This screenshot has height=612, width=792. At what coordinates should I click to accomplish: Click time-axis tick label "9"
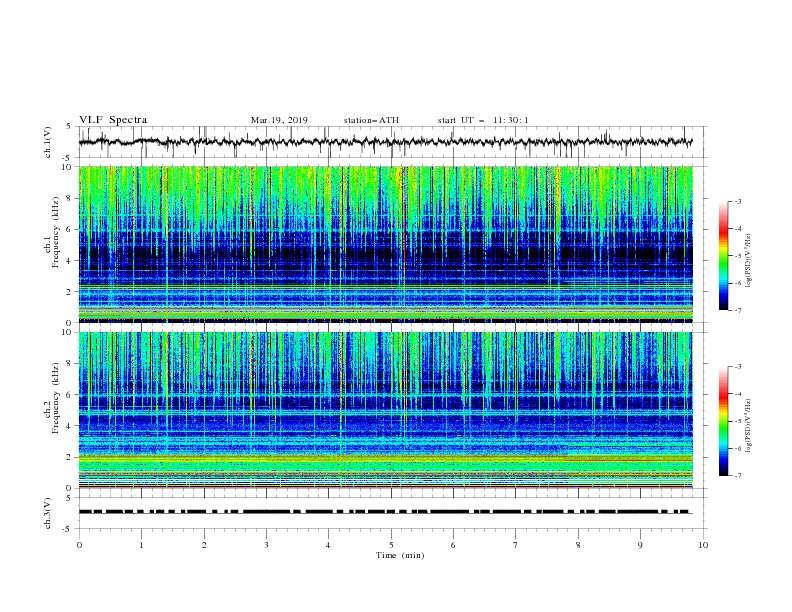(640, 545)
